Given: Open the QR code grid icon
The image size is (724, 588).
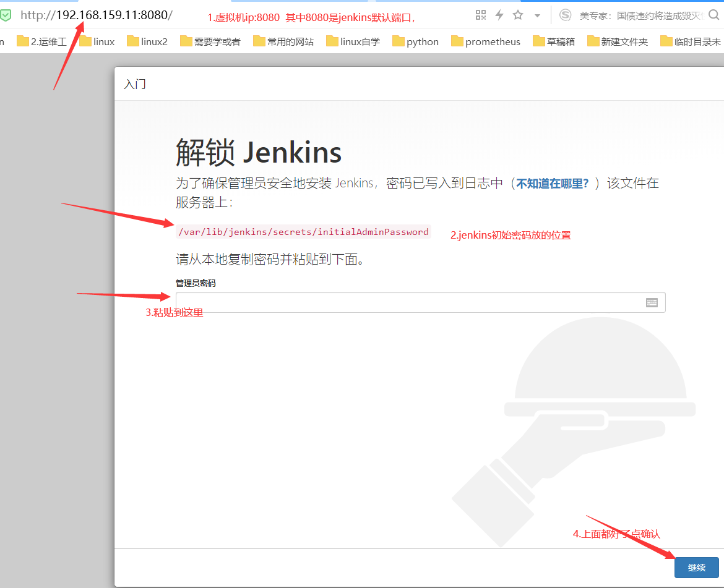Looking at the screenshot, I should click(x=481, y=15).
